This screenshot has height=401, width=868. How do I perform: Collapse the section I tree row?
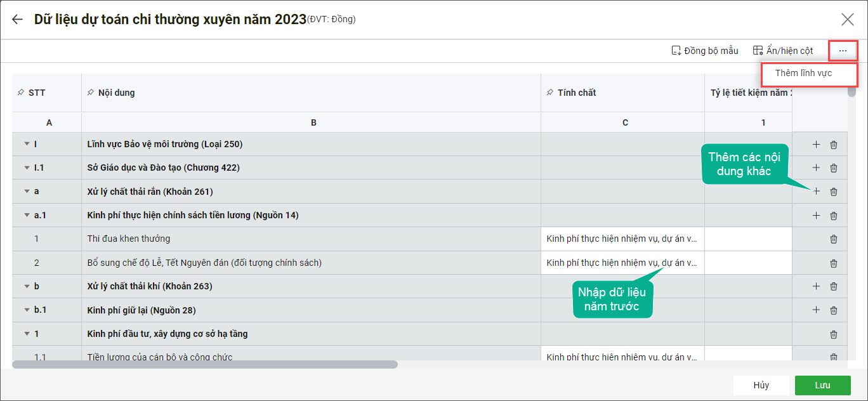(x=27, y=144)
